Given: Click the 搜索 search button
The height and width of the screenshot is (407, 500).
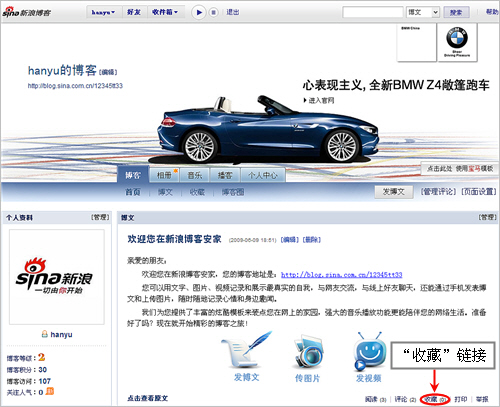Looking at the screenshot, I should pyautogui.click(x=456, y=12).
